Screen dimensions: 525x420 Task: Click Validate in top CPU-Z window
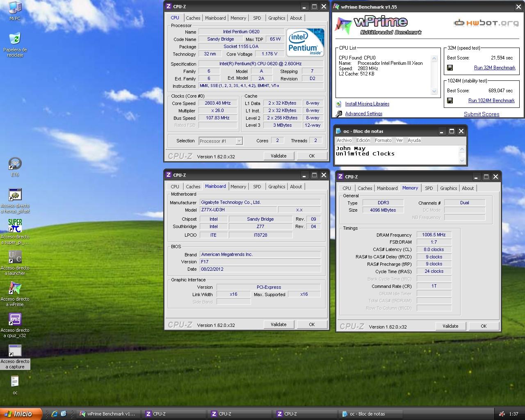pos(278,156)
